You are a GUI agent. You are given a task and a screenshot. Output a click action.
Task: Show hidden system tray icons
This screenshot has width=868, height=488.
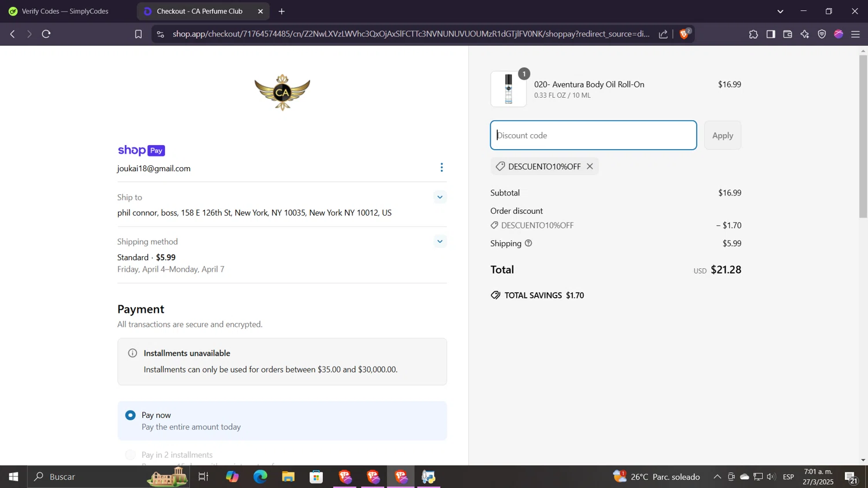point(717,476)
